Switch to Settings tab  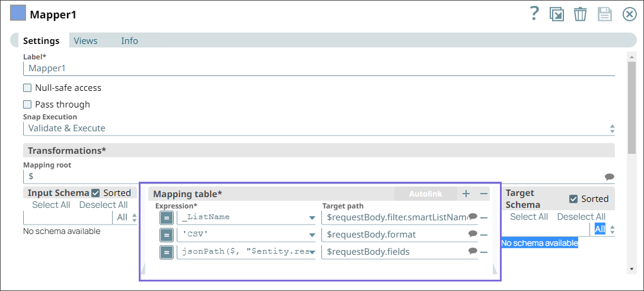click(x=41, y=41)
